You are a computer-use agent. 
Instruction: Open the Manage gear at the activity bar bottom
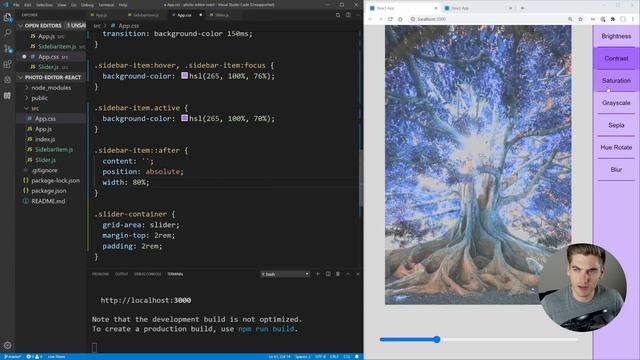[7, 345]
